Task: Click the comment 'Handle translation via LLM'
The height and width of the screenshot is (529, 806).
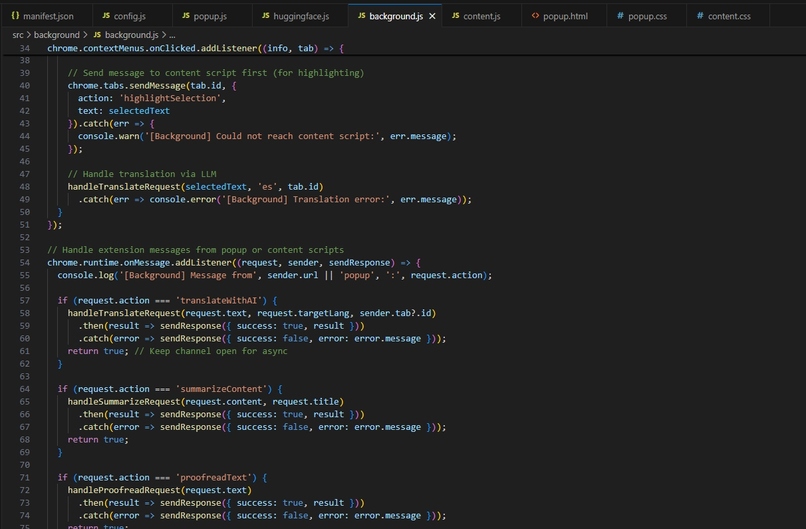Action: pos(142,174)
